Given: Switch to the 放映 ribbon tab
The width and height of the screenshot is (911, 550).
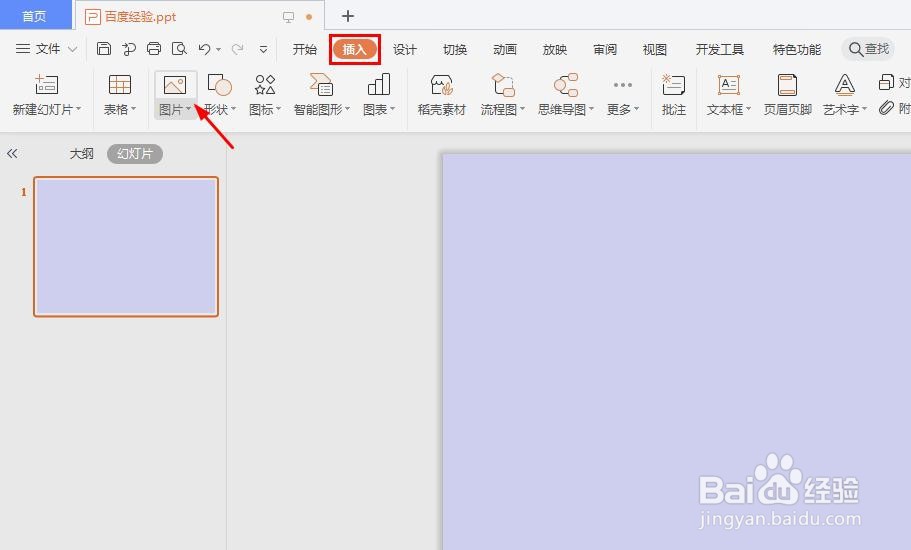Looking at the screenshot, I should click(x=555, y=49).
